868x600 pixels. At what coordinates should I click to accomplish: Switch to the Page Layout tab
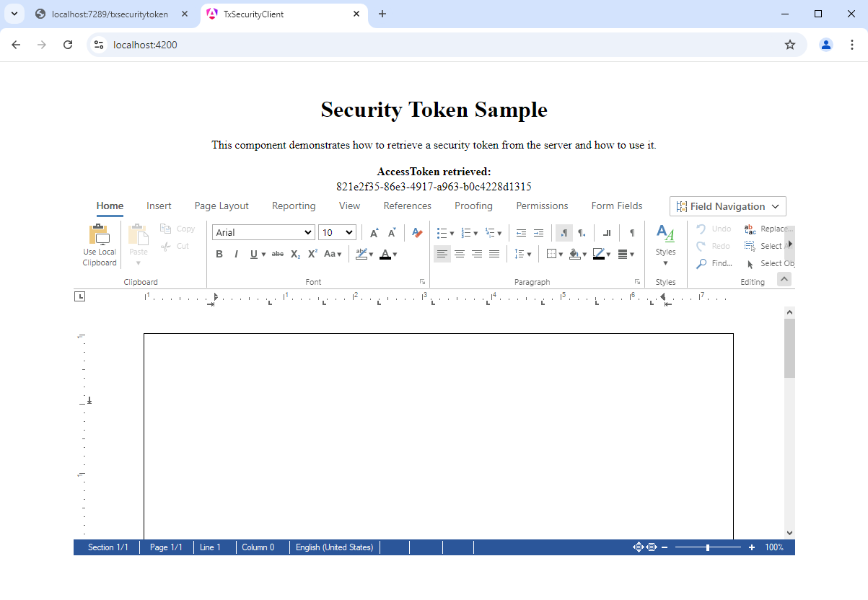222,206
